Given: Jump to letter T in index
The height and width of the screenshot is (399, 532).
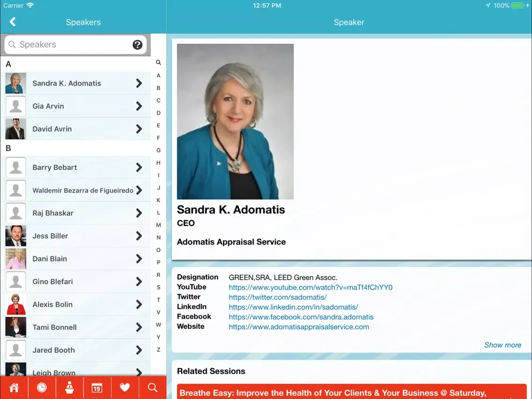Looking at the screenshot, I should (158, 300).
